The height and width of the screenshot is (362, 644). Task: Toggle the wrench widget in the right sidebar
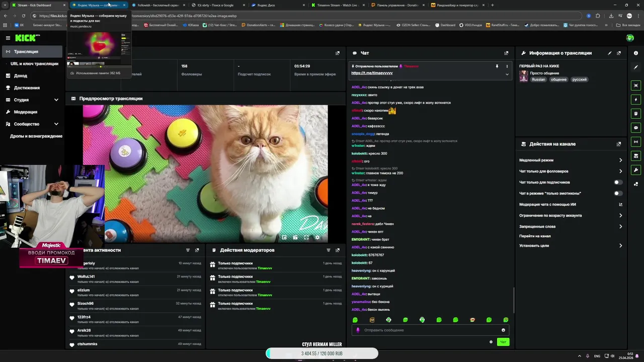click(636, 170)
